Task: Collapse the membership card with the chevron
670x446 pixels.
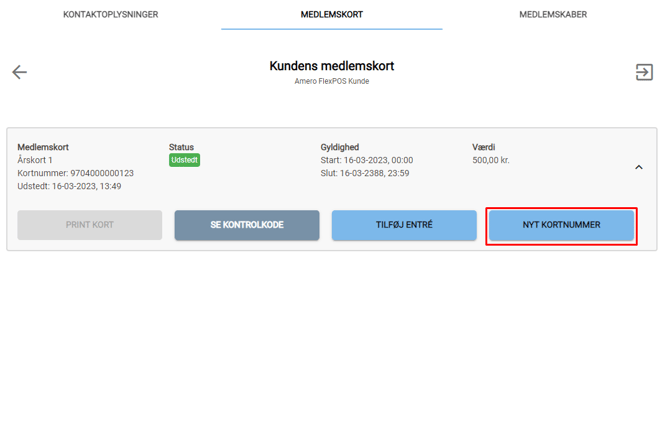Action: point(639,167)
